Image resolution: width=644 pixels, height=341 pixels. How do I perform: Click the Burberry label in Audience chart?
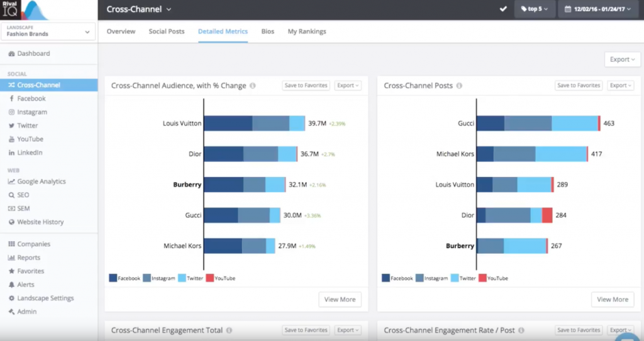[x=187, y=185]
